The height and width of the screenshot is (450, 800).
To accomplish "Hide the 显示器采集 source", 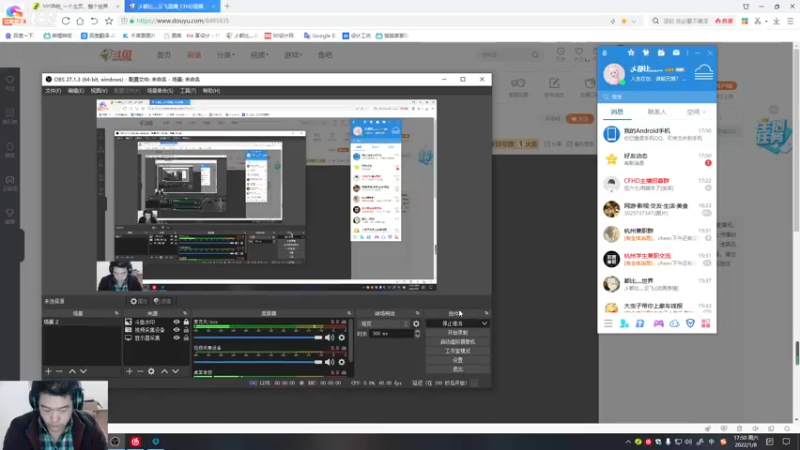I will pos(177,338).
